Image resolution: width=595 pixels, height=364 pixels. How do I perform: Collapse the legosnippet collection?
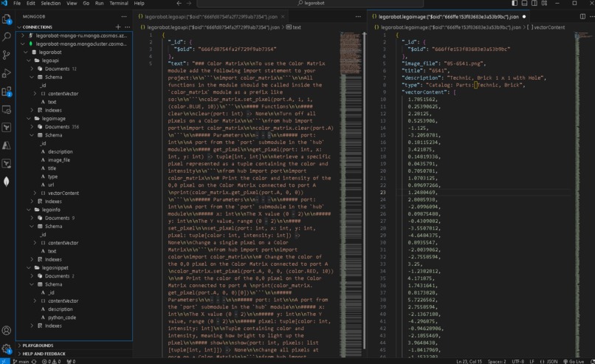point(29,268)
